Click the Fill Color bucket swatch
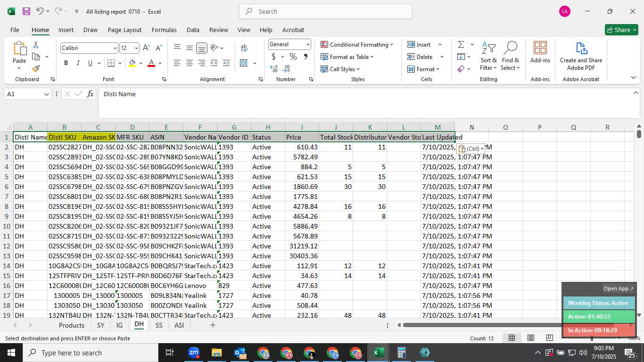This screenshot has height=362, width=644. [x=132, y=63]
